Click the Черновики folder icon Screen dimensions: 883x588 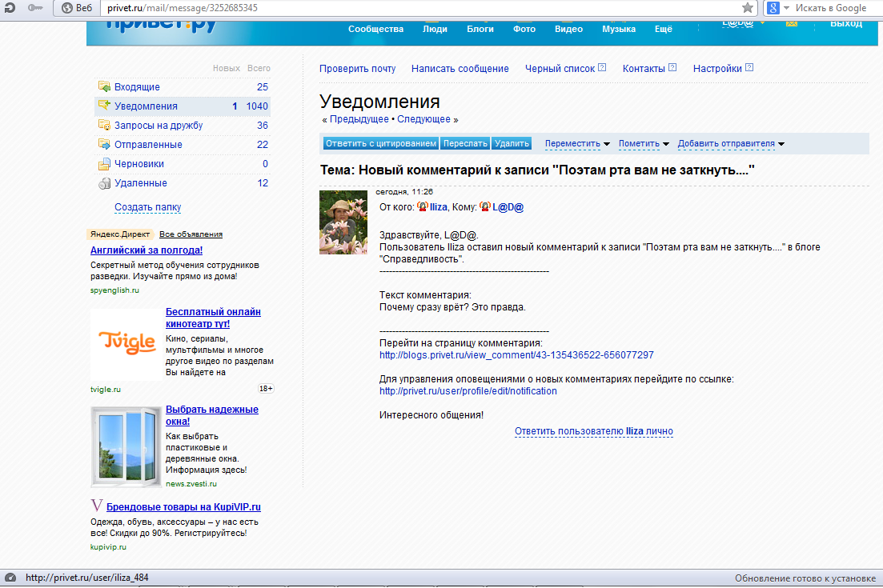click(104, 164)
